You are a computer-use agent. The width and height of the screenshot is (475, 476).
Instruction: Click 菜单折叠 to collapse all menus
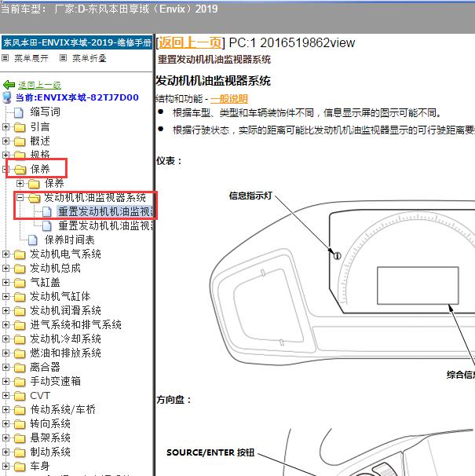pyautogui.click(x=90, y=58)
